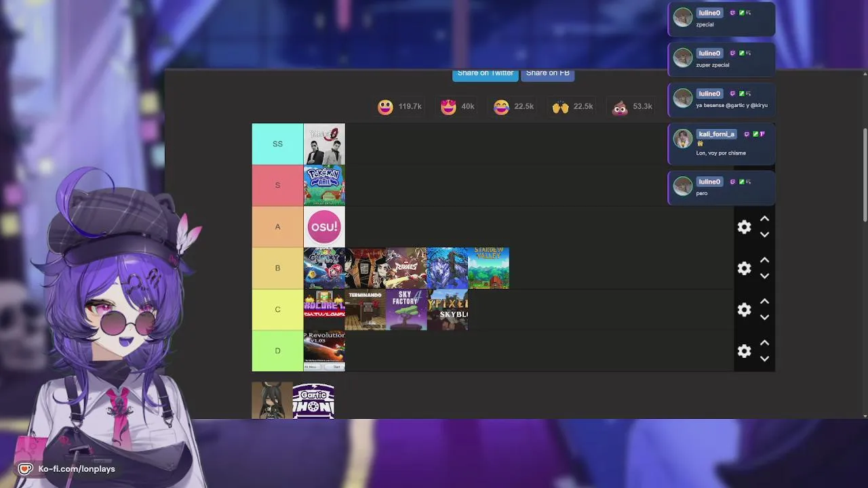Image resolution: width=868 pixels, height=488 pixels.
Task: Pick the Yakuza 0 thumbnail in SS tier
Action: point(324,144)
